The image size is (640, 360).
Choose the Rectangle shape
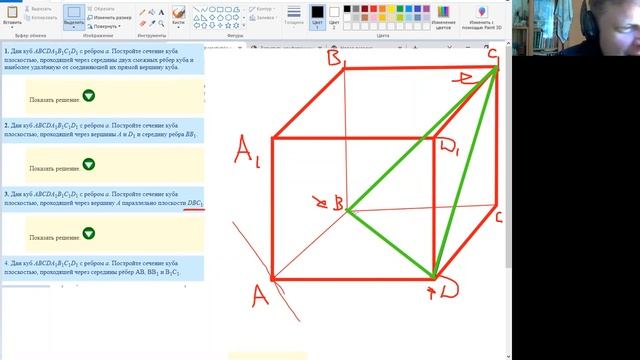pos(220,9)
